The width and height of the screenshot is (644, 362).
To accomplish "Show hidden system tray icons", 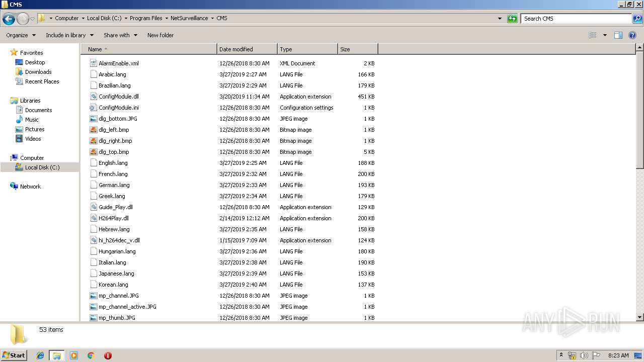I will (x=561, y=355).
